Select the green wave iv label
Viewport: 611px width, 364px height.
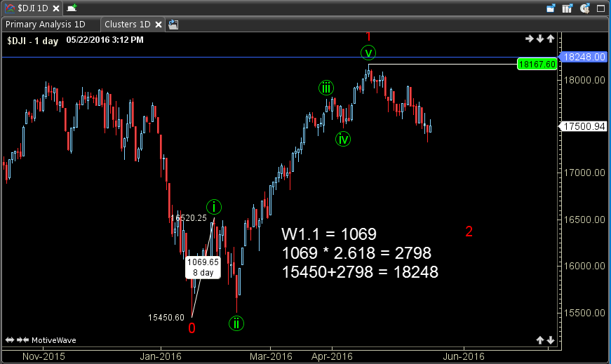343,139
